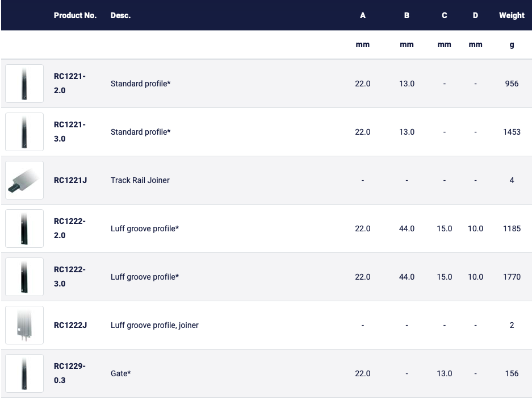Select product number RC1221-3.0
The height and width of the screenshot is (399, 532).
(x=70, y=132)
